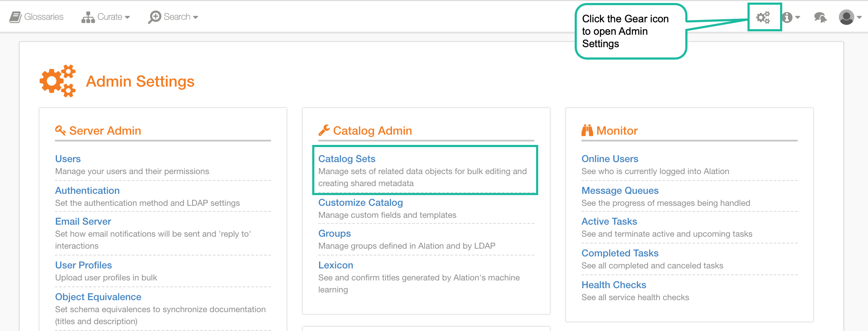
Task: Click 'Manage groups defined in Alation and by LDAP'
Action: 407,246
